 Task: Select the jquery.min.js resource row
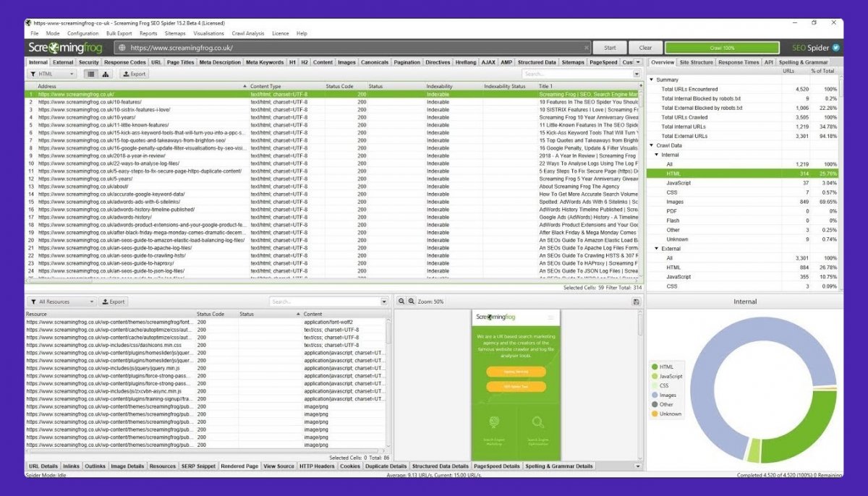click(205, 368)
